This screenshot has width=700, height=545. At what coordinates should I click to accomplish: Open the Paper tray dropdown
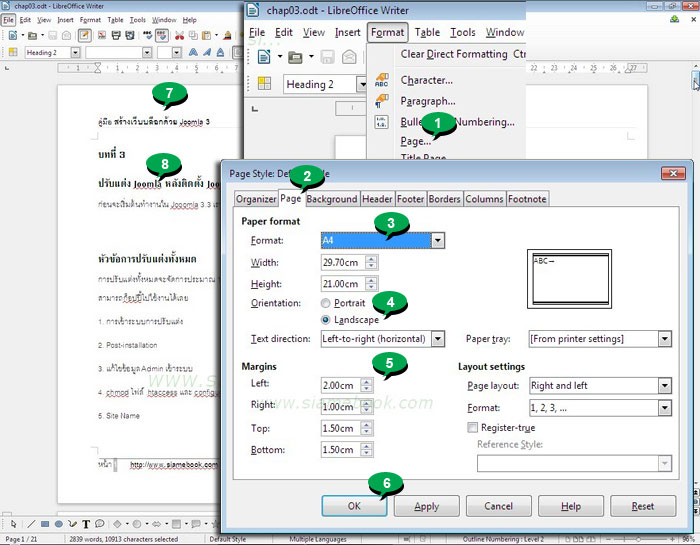click(664, 339)
